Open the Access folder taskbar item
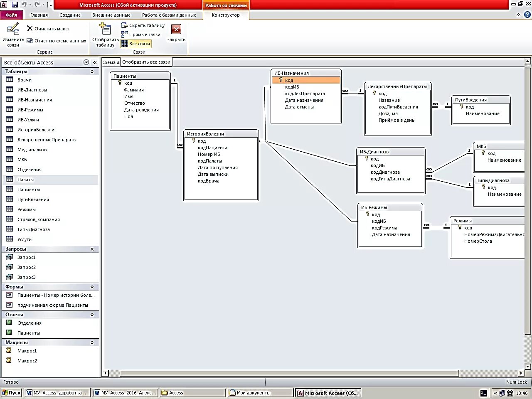 (193, 393)
